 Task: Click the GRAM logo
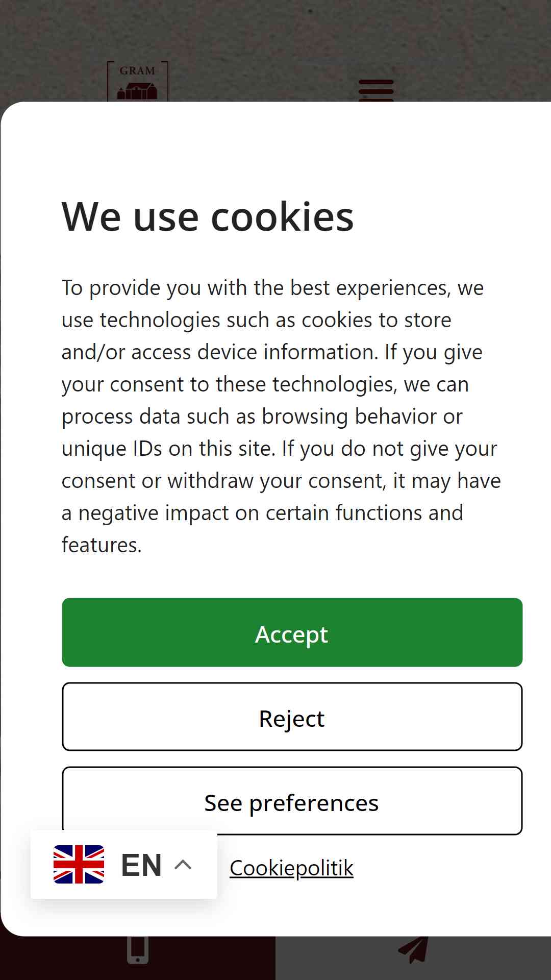(x=138, y=82)
